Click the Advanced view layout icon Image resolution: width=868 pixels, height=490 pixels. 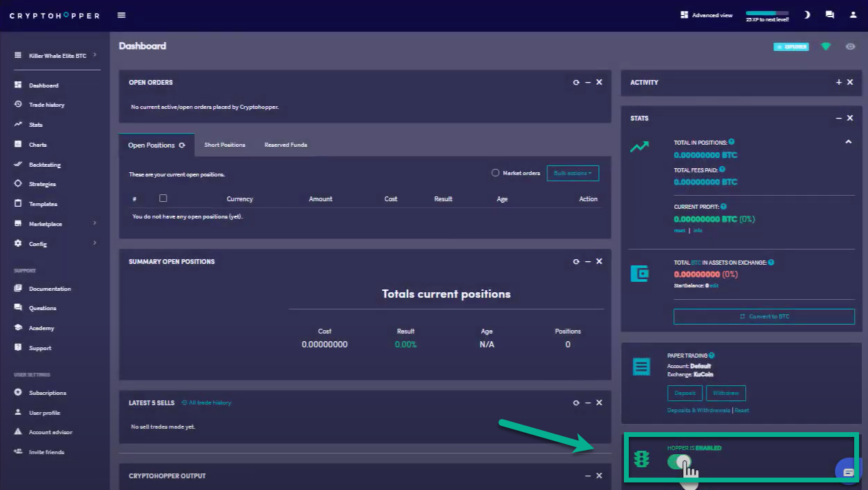[x=685, y=14]
